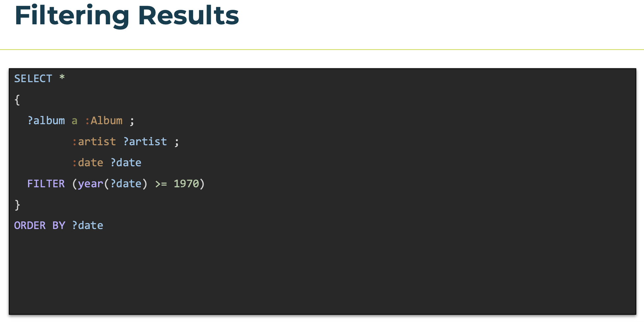
Task: Click the semicolon after :Album
Action: tap(132, 122)
